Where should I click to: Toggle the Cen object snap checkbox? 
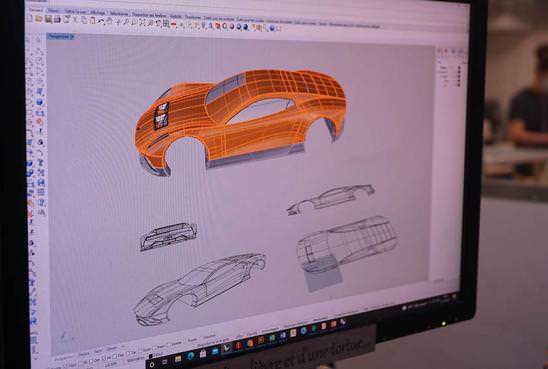tap(95, 360)
